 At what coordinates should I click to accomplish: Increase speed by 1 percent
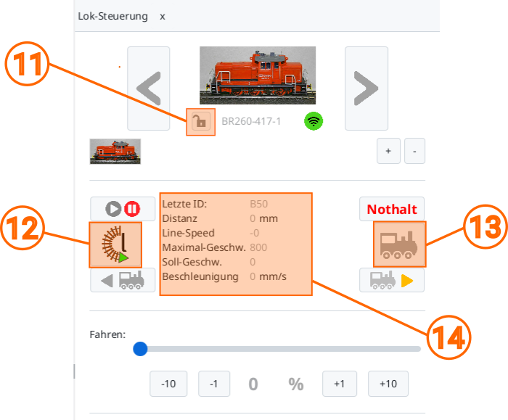click(340, 384)
